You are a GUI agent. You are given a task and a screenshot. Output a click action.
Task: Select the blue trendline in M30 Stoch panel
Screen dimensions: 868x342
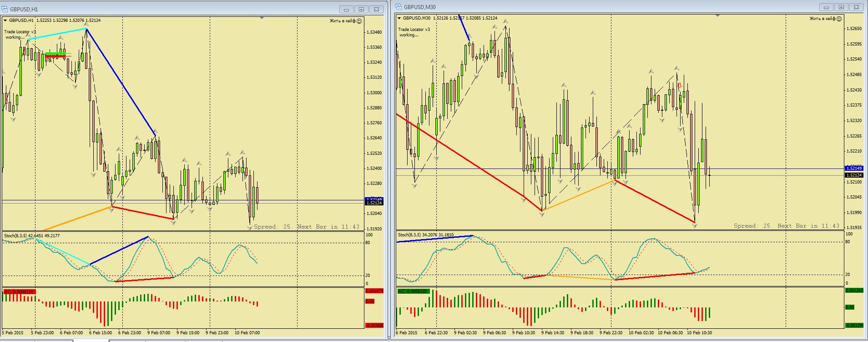[434, 239]
